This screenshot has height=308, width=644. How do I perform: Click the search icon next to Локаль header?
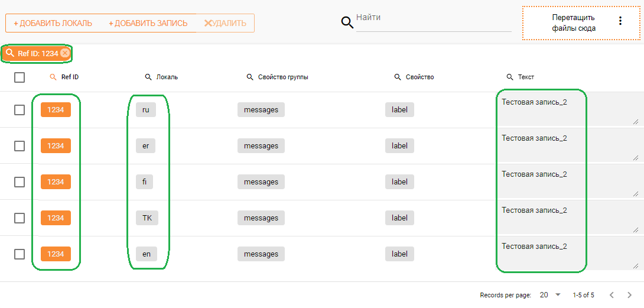(x=148, y=77)
